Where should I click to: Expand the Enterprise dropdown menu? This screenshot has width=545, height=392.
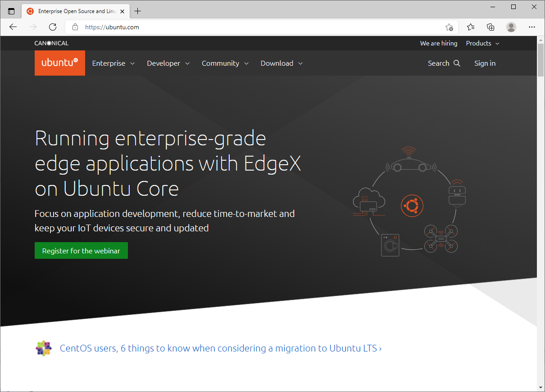(x=114, y=63)
